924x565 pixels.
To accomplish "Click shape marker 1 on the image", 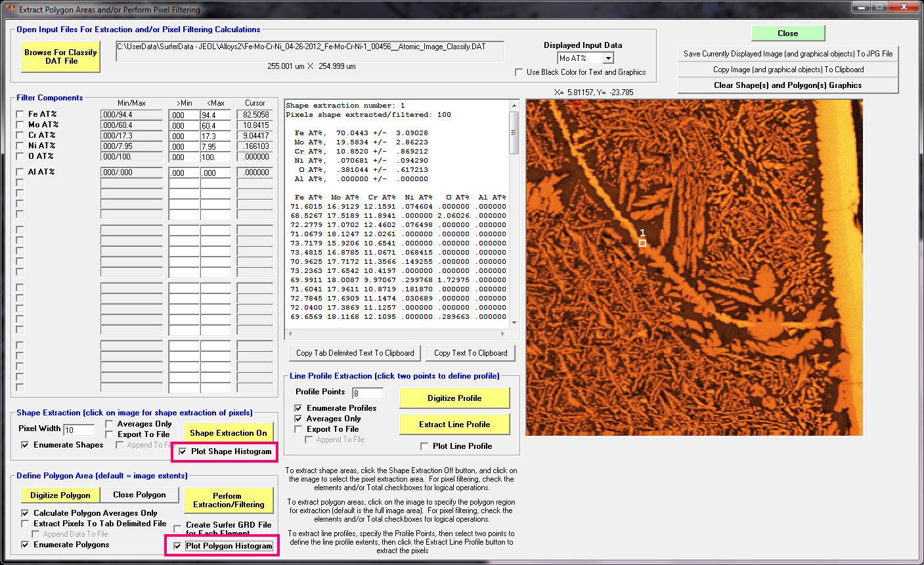I will (x=642, y=243).
